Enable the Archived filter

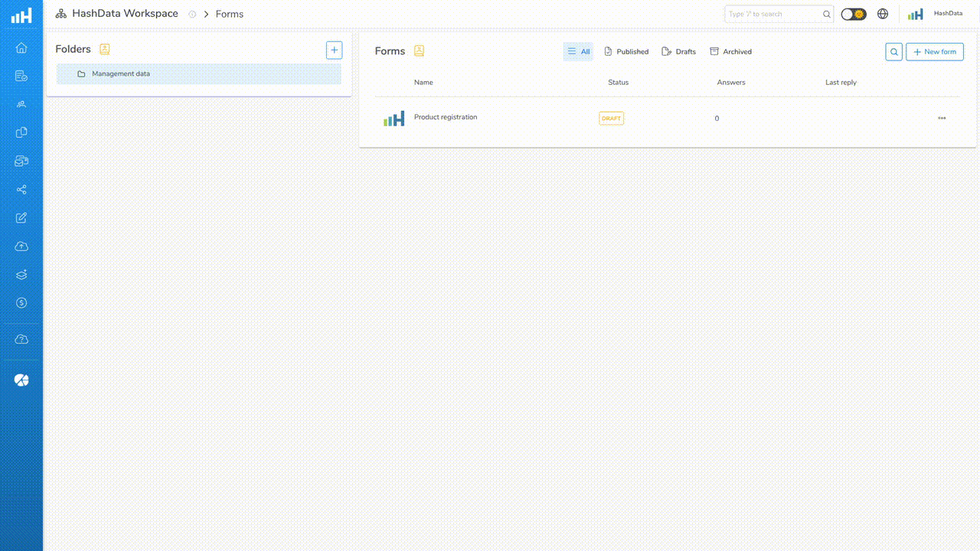(x=730, y=51)
